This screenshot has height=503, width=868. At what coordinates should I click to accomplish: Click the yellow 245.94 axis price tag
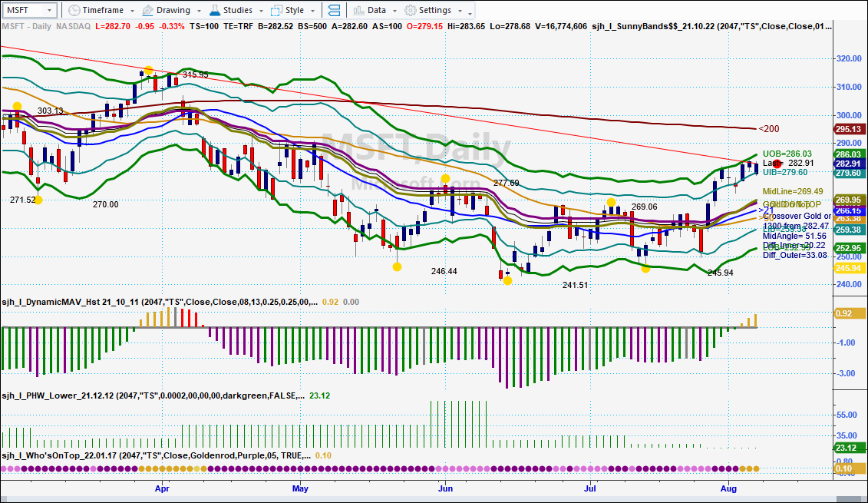tap(848, 268)
